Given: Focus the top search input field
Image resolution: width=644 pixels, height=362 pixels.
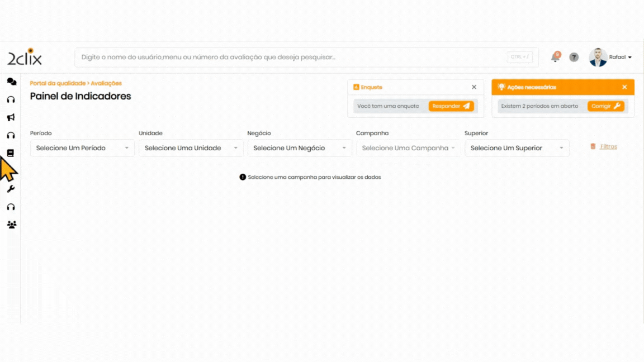Looking at the screenshot, I should (291, 57).
